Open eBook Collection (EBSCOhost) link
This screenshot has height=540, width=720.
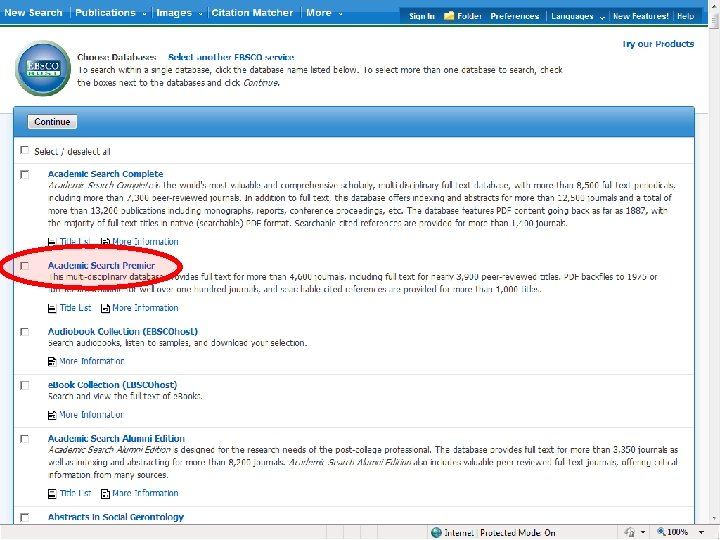[x=112, y=385]
